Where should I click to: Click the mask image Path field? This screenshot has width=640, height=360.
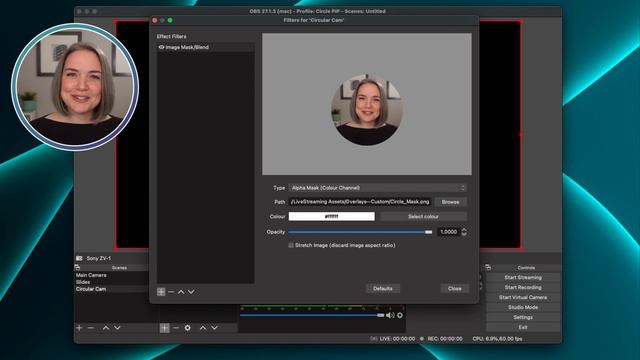tap(360, 202)
